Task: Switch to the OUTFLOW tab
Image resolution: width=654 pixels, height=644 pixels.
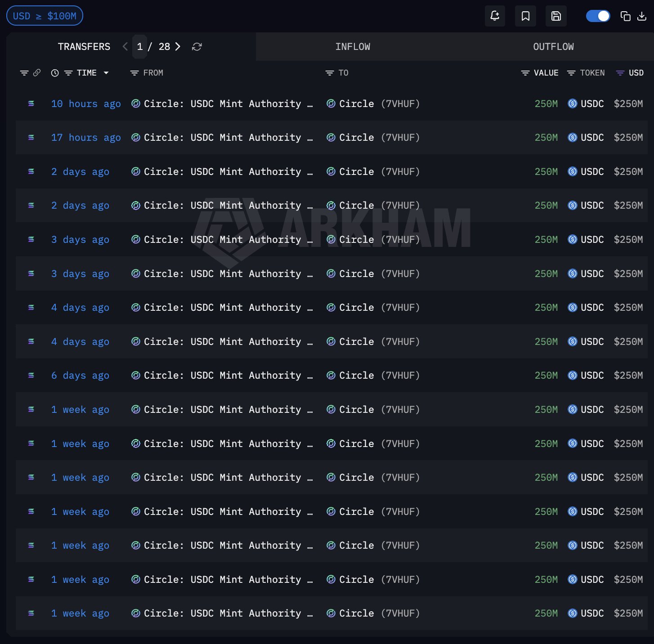Action: [x=553, y=46]
